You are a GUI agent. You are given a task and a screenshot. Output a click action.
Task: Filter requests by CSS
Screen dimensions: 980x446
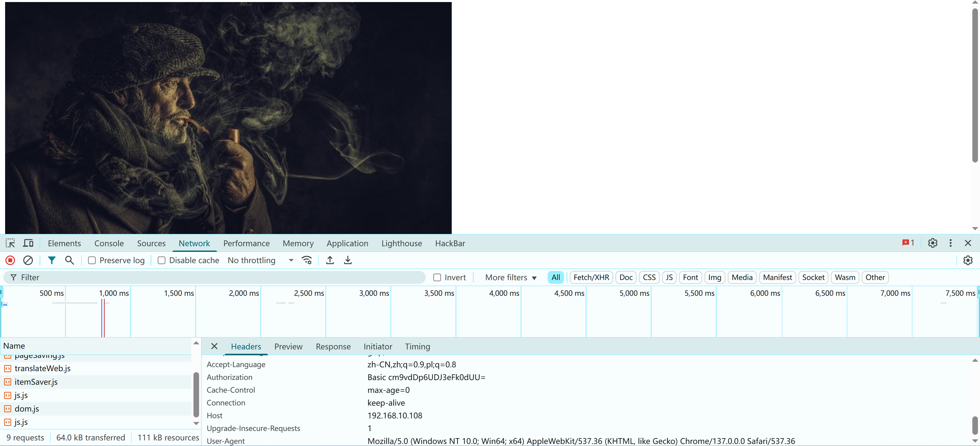tap(649, 277)
